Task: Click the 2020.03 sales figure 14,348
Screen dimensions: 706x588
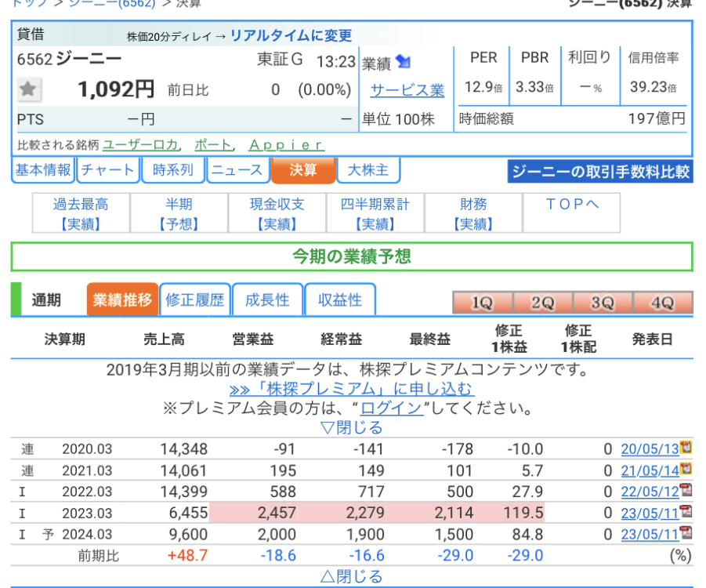Action: (x=184, y=448)
